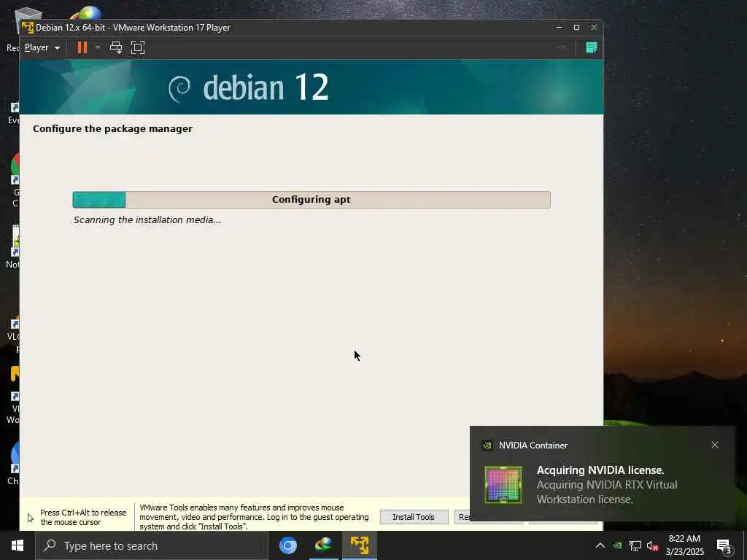Open the network tray icon
The height and width of the screenshot is (560, 747).
coord(635,545)
